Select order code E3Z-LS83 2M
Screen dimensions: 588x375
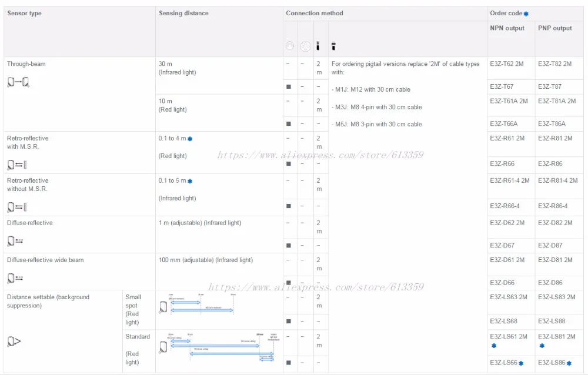(556, 297)
